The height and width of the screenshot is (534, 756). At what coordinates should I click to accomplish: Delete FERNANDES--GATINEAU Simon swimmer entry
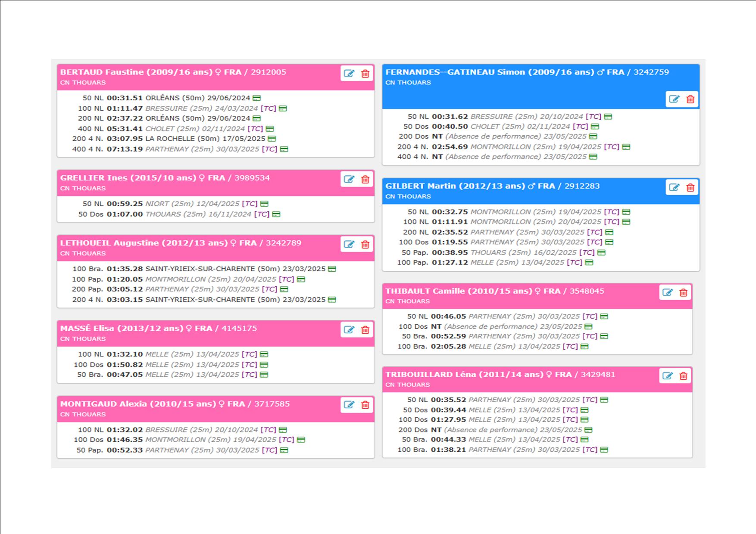(x=690, y=99)
